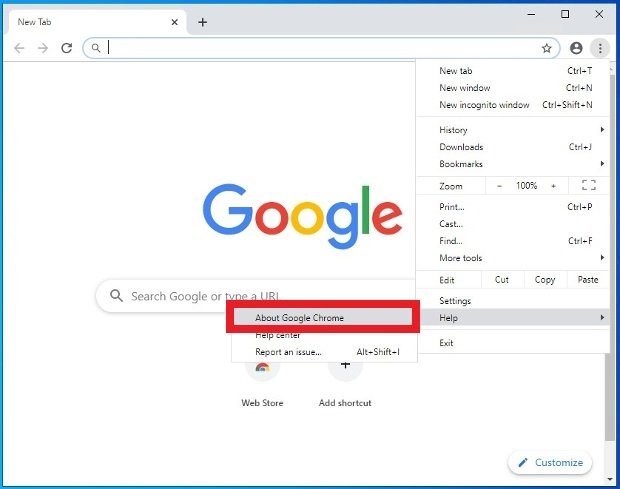This screenshot has width=620, height=489.
Task: Click the Search Google or type a URL box
Action: (x=256, y=296)
